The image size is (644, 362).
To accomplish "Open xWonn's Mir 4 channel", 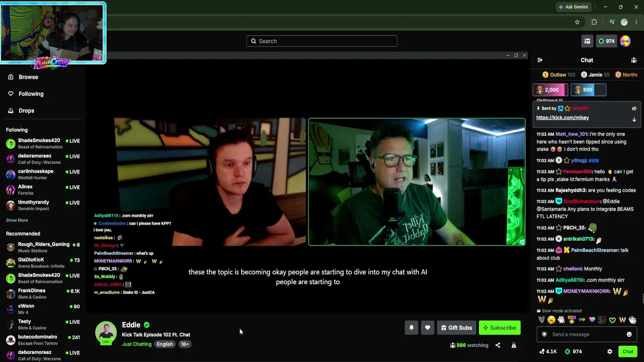I will coord(43,309).
